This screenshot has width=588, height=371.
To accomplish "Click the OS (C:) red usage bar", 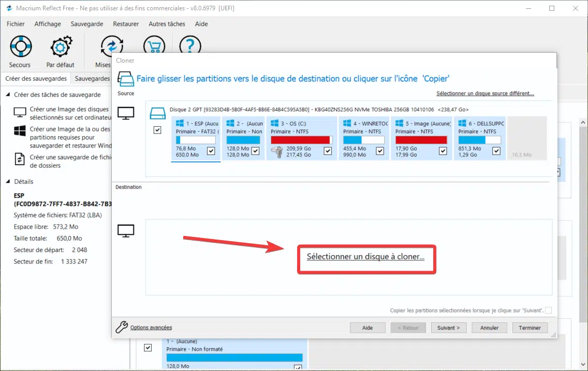I will point(301,140).
